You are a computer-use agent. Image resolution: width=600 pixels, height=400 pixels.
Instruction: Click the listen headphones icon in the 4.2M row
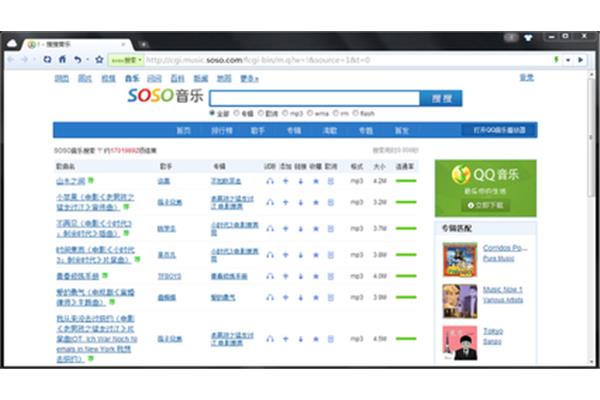[x=270, y=181]
